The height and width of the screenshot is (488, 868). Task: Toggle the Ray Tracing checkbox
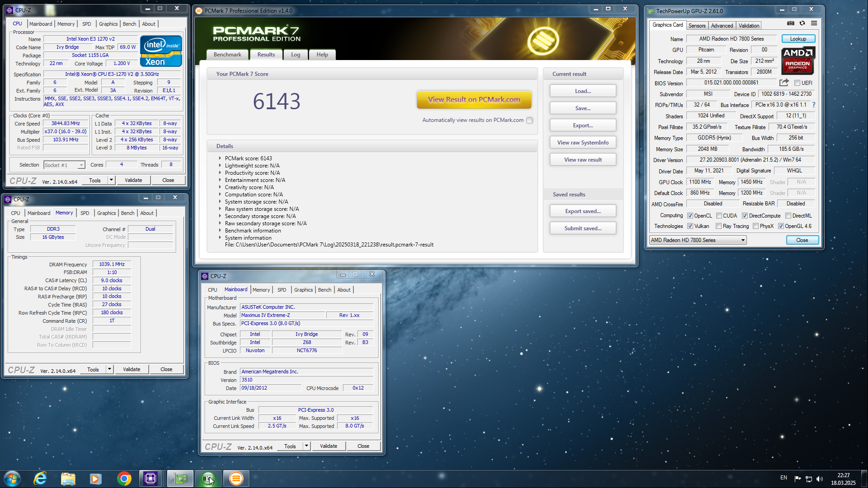pos(718,226)
